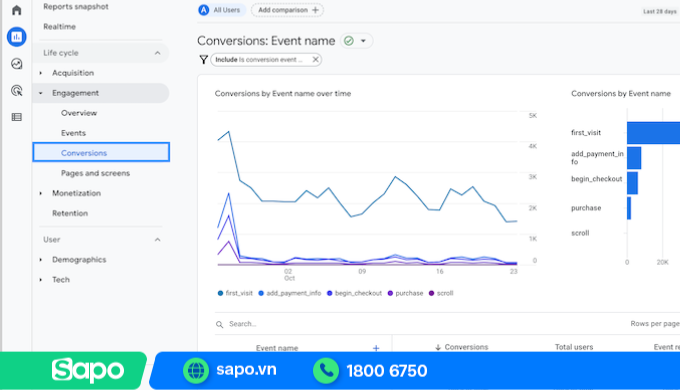Toggle add_payment_info legend dot
This screenshot has width=680, height=390.
tap(261, 293)
